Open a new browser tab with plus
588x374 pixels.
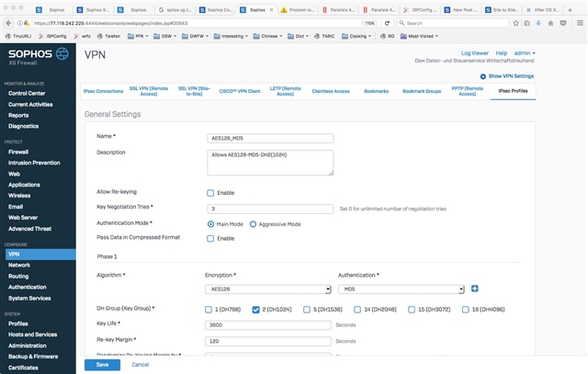(x=570, y=10)
